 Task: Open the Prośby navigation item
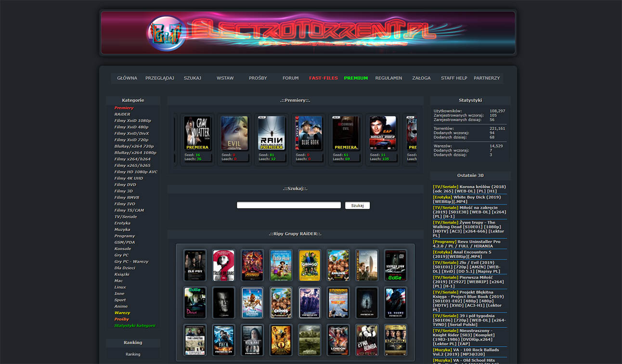click(258, 78)
